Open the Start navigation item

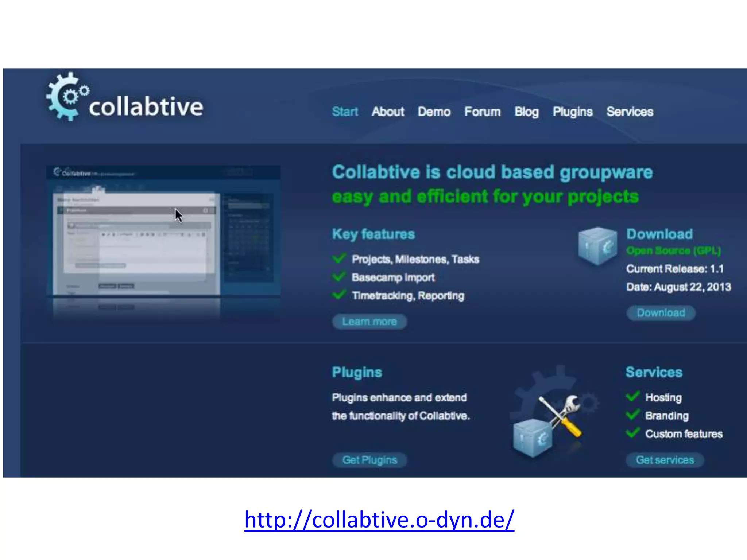click(345, 112)
